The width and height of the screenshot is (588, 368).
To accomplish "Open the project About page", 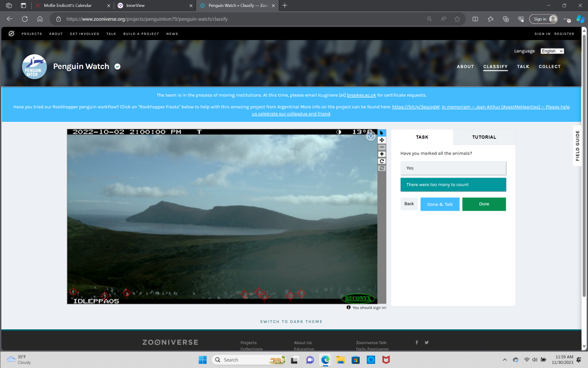I will coord(465,67).
